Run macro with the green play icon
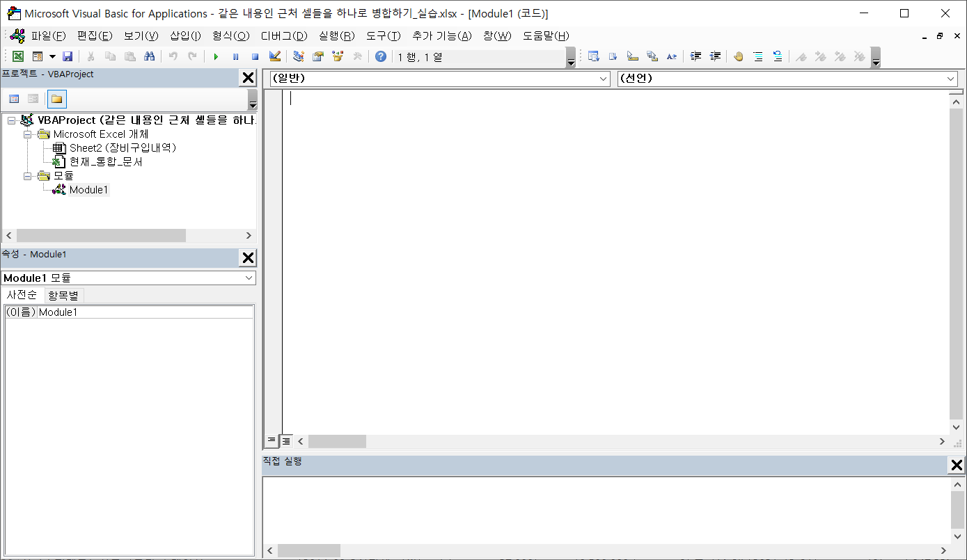The height and width of the screenshot is (560, 967). [x=216, y=56]
